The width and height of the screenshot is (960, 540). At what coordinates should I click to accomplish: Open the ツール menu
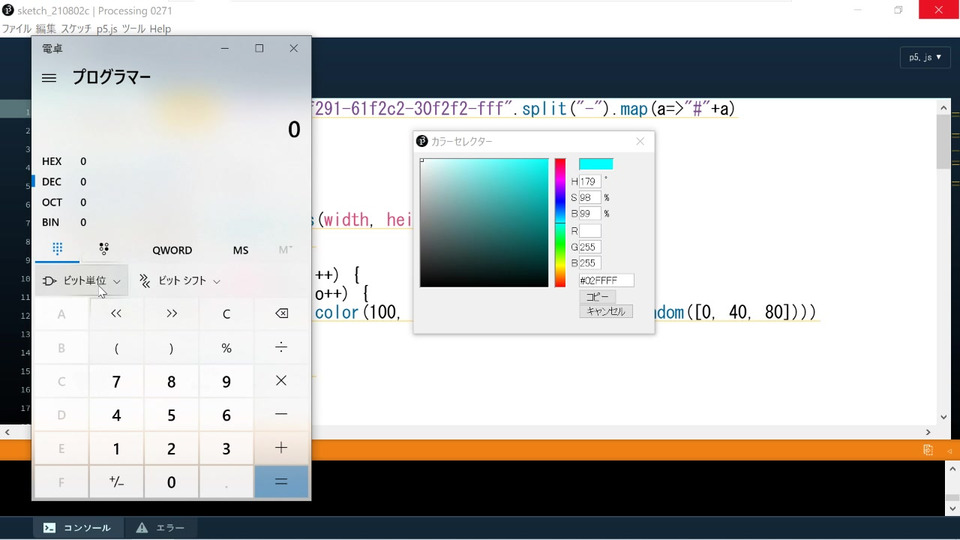133,29
